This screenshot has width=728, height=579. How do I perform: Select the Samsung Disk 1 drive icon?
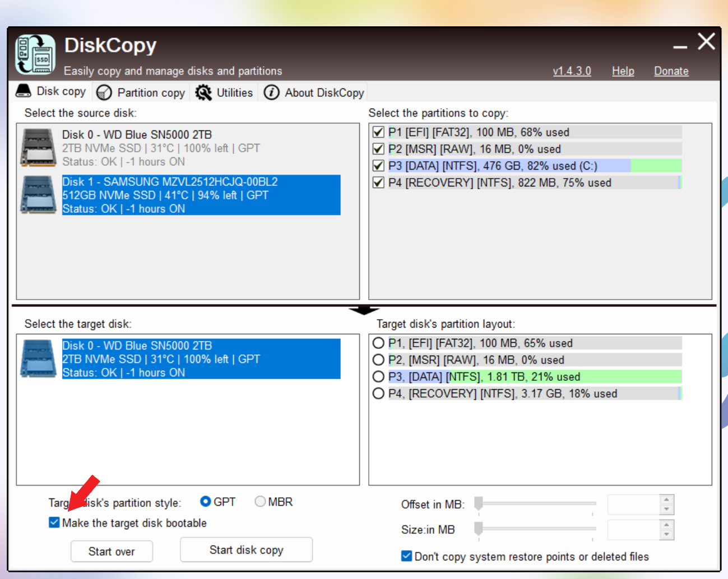click(38, 195)
